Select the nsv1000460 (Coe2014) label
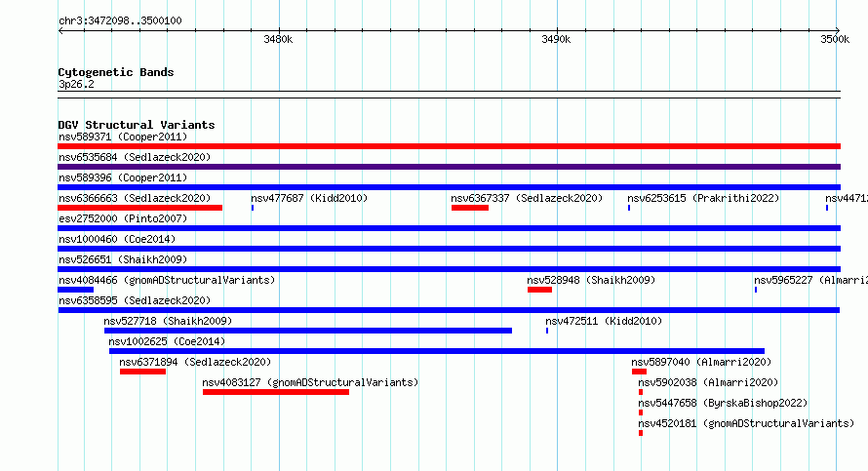868x471 pixels. pos(117,239)
